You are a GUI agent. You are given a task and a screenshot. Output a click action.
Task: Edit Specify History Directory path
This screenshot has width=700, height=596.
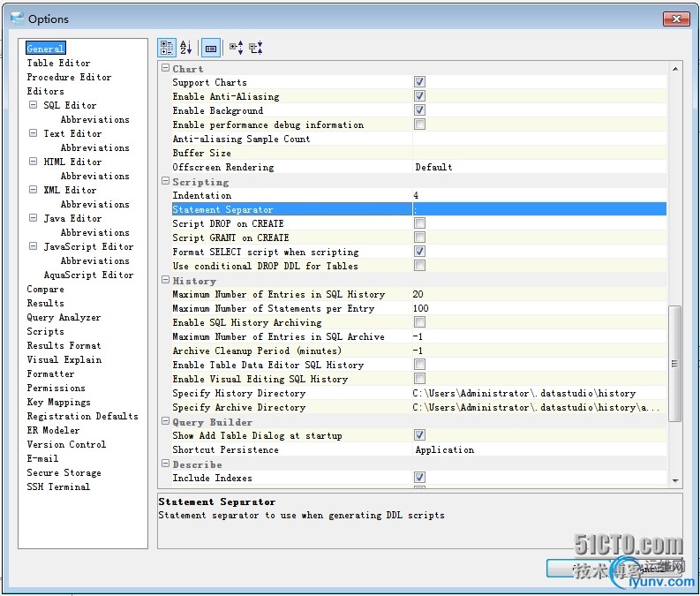coord(539,393)
